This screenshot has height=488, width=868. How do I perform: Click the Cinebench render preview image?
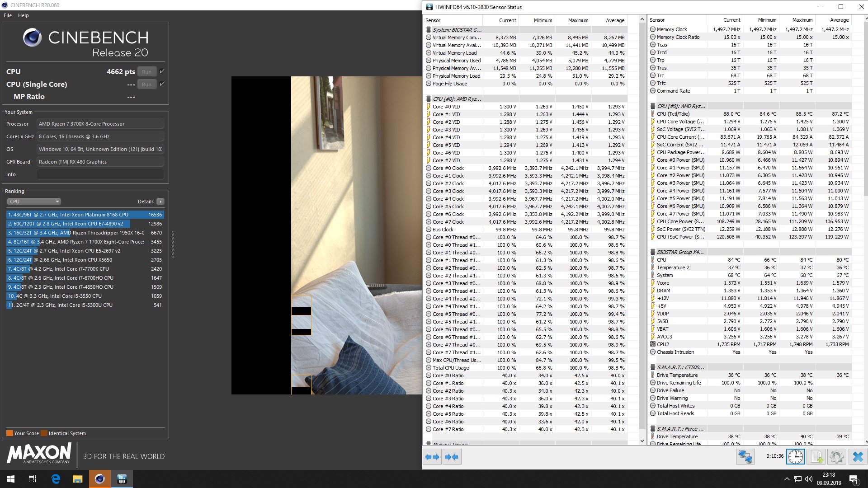pyautogui.click(x=326, y=235)
